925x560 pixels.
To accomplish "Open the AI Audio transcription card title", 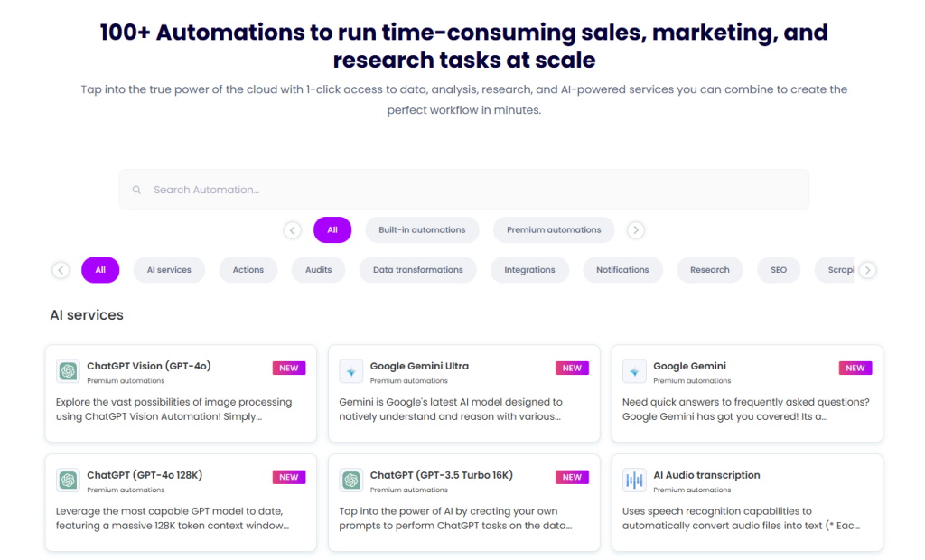I will tap(706, 475).
